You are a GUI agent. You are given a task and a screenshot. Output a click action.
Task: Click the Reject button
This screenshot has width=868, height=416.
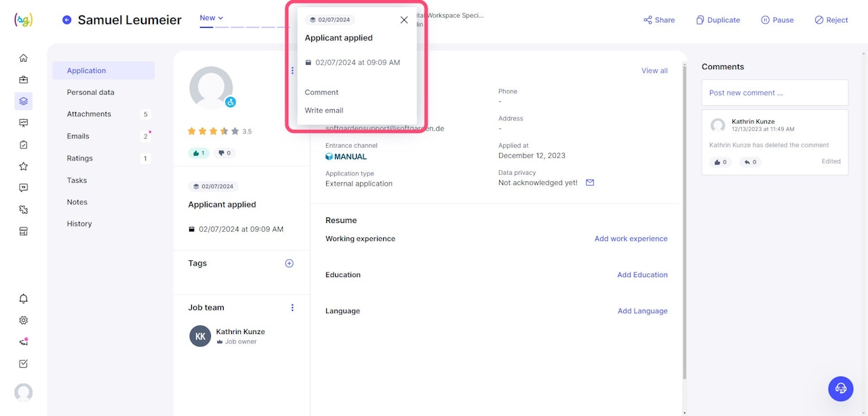point(831,20)
